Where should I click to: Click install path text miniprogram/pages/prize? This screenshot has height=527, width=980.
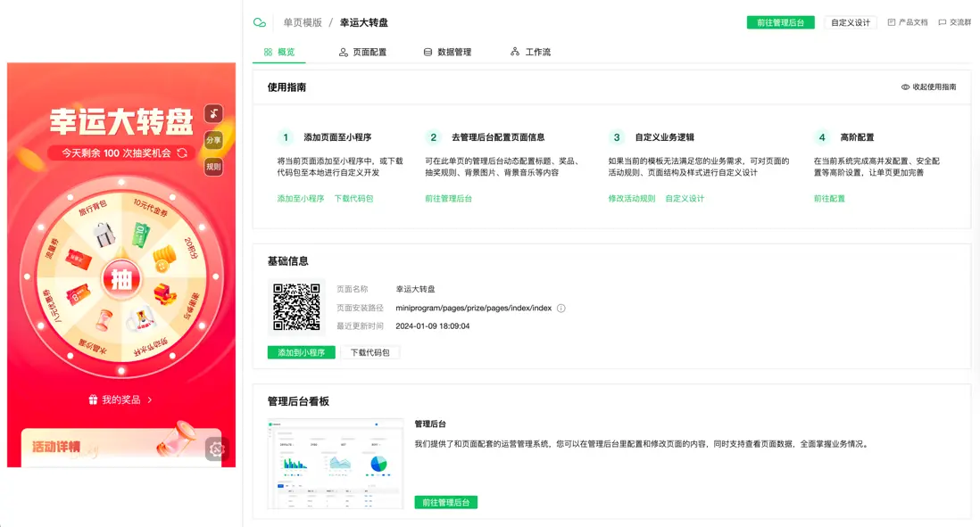click(474, 308)
